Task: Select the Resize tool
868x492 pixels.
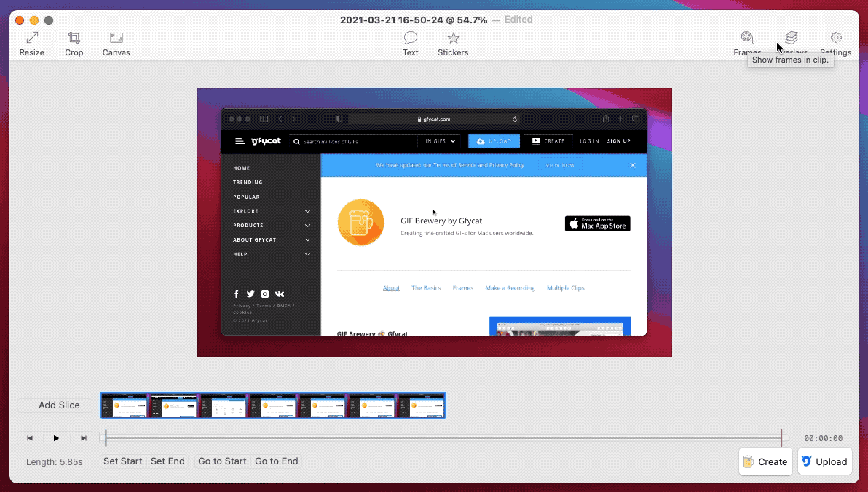Action: point(31,42)
